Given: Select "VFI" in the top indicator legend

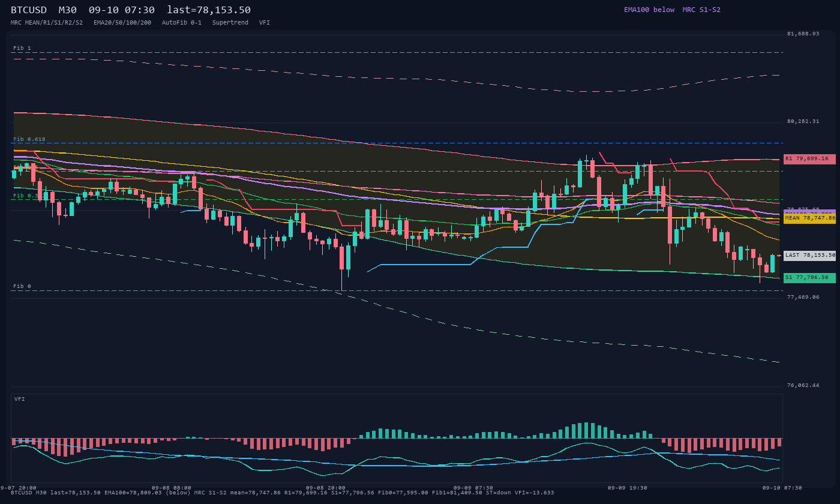Looking at the screenshot, I should (265, 23).
